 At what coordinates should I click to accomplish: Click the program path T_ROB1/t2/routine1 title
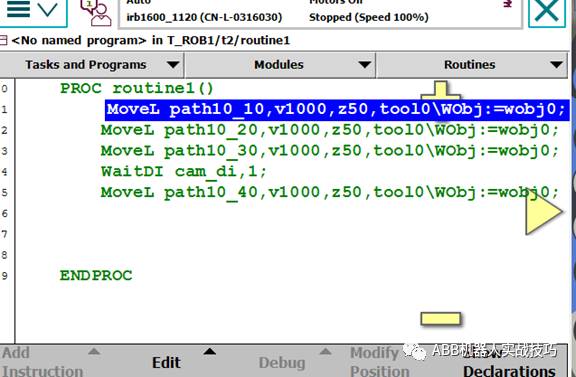(x=228, y=40)
